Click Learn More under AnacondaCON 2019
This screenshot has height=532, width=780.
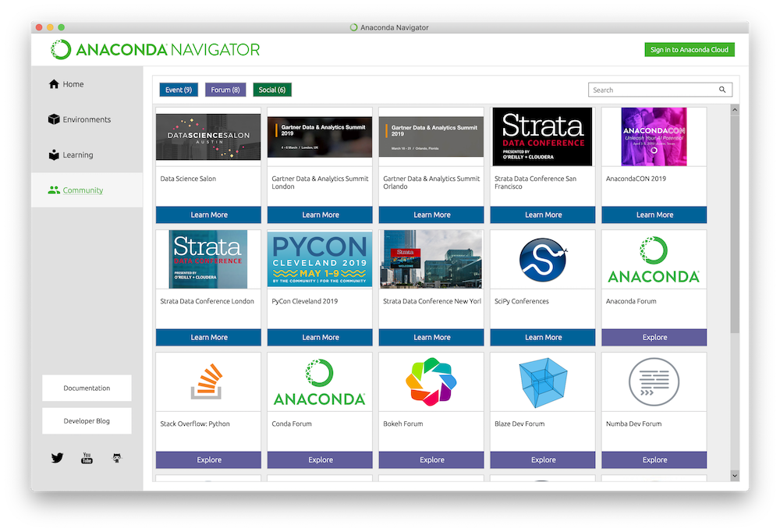tap(654, 215)
